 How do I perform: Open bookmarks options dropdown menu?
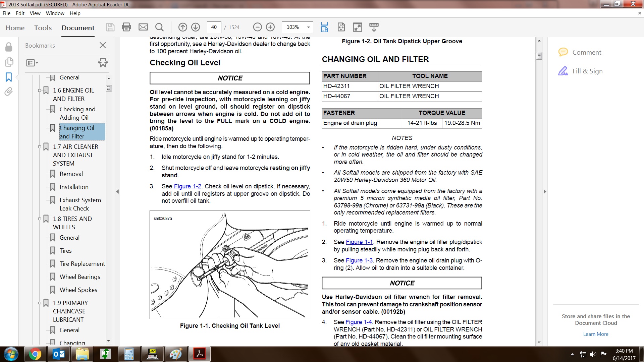(32, 63)
